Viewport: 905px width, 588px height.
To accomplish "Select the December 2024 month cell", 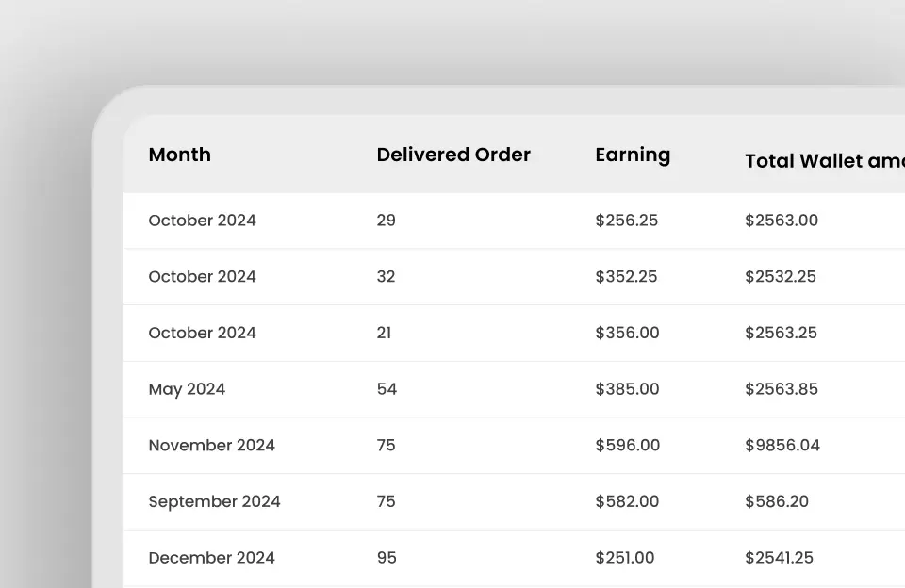I will pyautogui.click(x=211, y=558).
